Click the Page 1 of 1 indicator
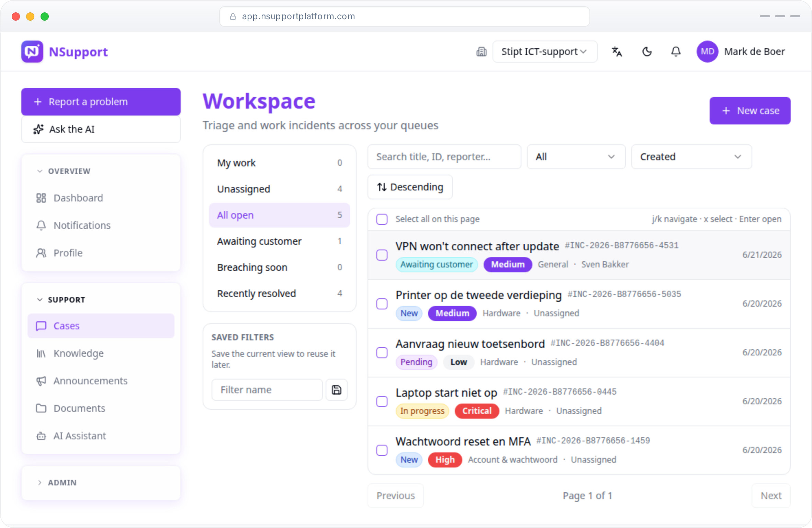Screen dimensions: 812x528 (587, 496)
